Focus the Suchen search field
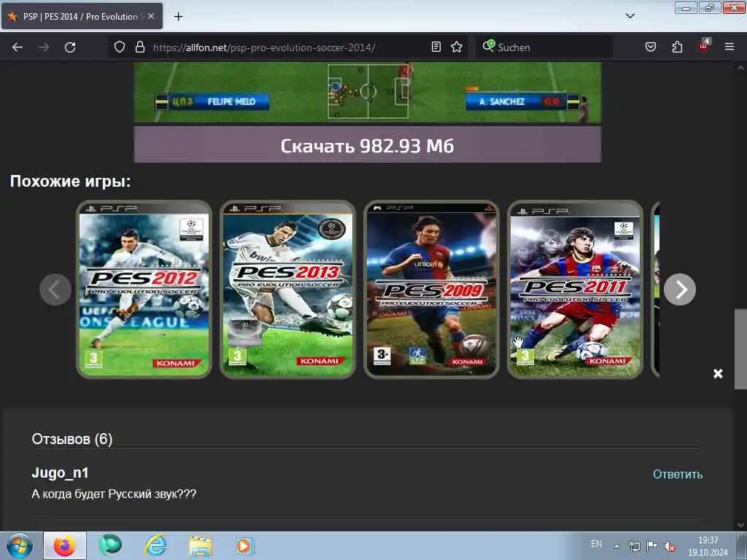Screen dimensions: 747x560 (544, 47)
